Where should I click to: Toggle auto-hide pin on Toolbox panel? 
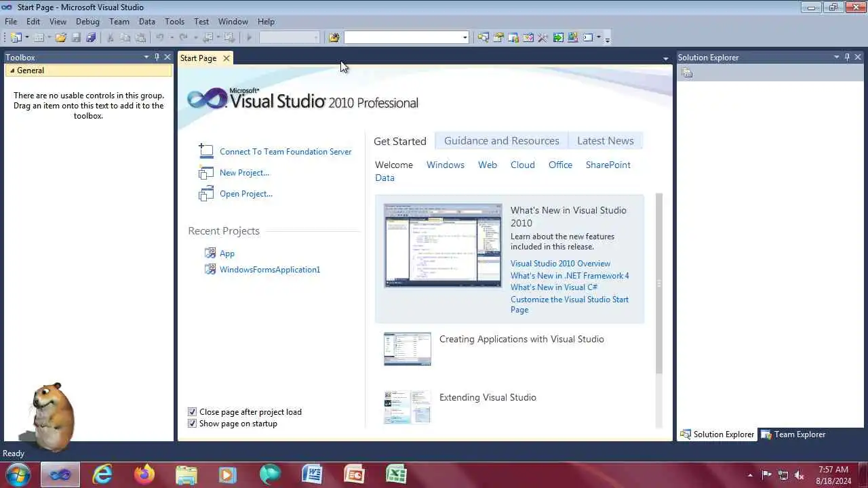coord(157,58)
